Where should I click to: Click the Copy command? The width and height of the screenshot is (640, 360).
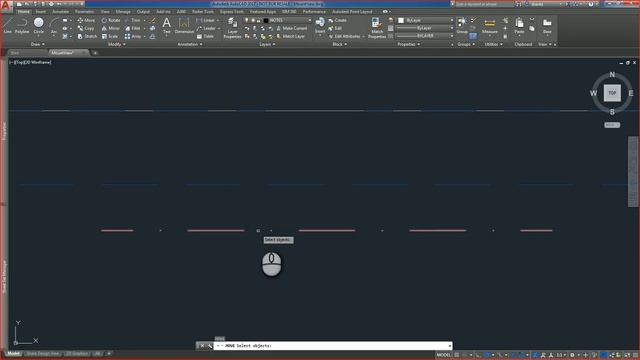[86, 28]
